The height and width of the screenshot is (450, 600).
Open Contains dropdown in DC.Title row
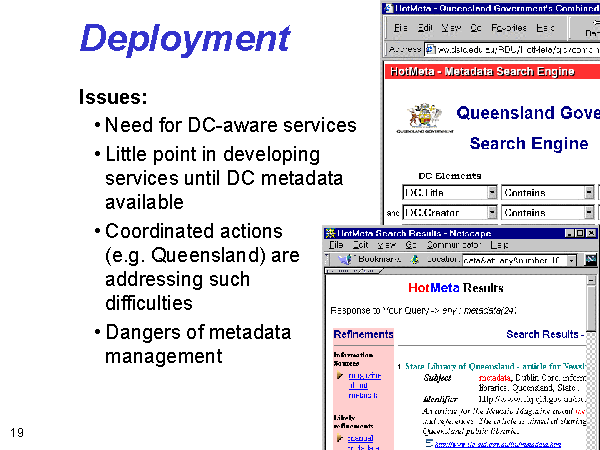[x=589, y=192]
